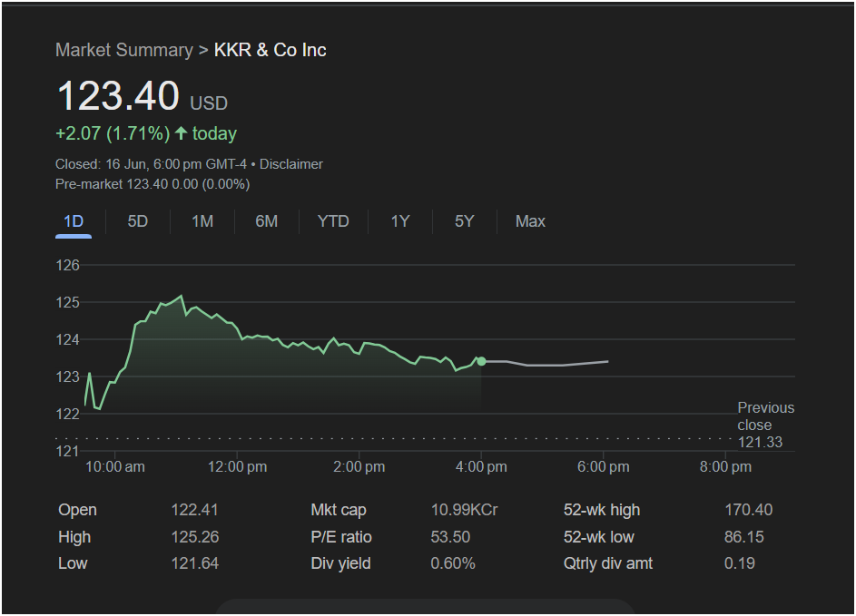The width and height of the screenshot is (856, 616).
Task: Click the Pre-market 123.40 line
Action: pos(153,184)
